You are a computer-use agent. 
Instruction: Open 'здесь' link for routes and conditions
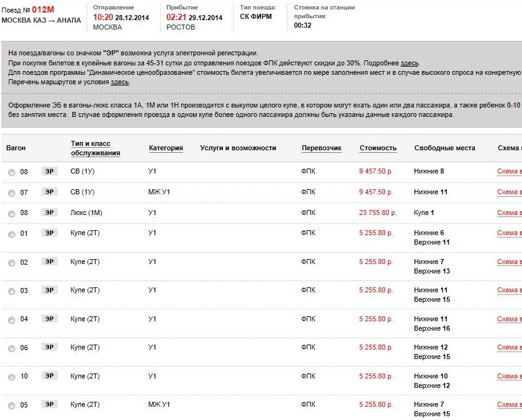click(119, 82)
